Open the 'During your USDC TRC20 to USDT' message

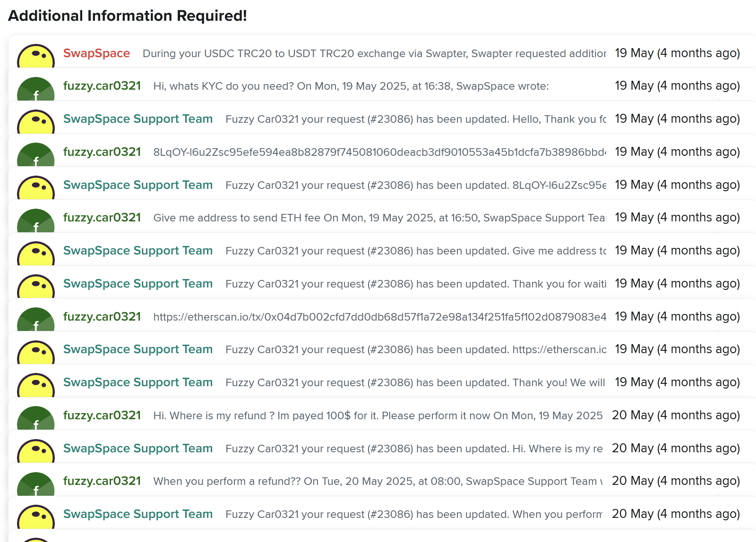click(x=374, y=54)
